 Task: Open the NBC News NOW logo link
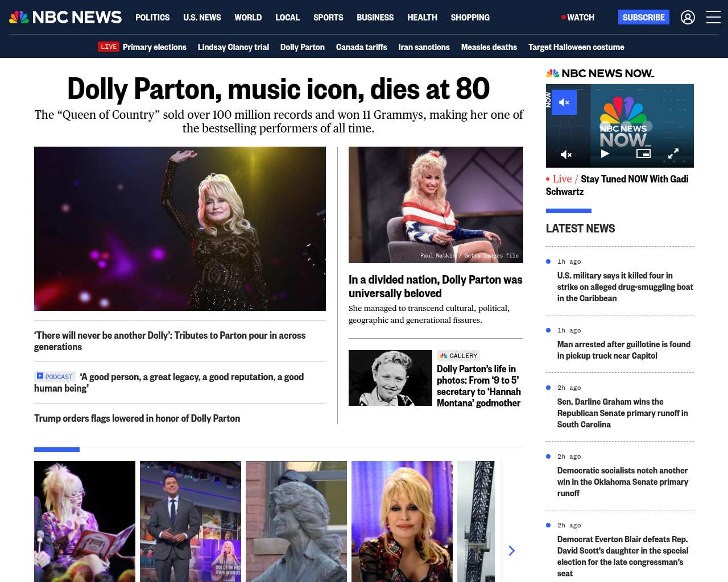[x=600, y=73]
